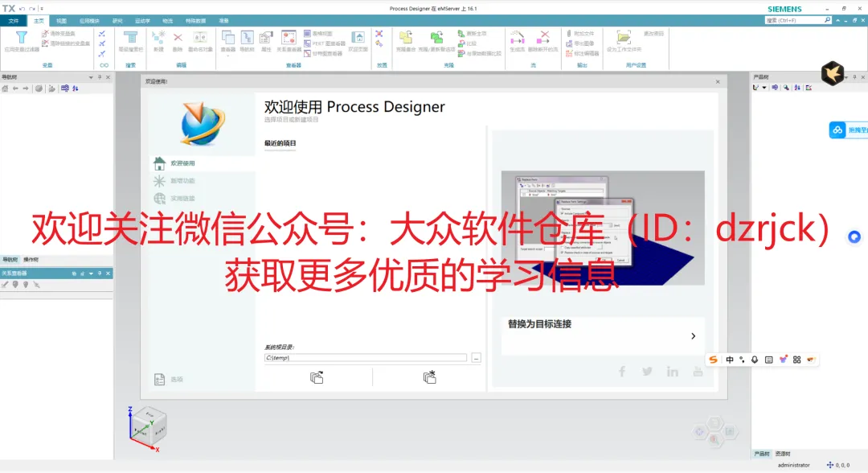The image size is (868, 473).
Task: Click the PERT 图查看器 item
Action: point(325,43)
